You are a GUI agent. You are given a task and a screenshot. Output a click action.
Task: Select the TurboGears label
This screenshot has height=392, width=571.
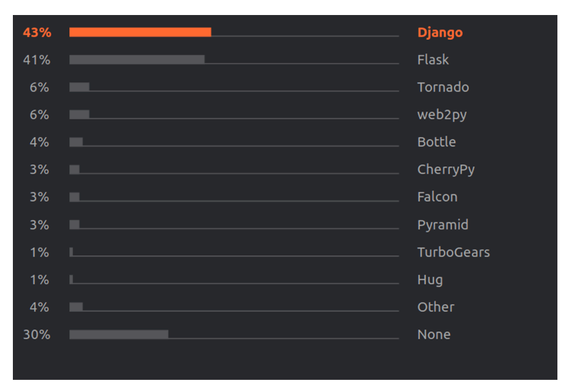pyautogui.click(x=453, y=252)
